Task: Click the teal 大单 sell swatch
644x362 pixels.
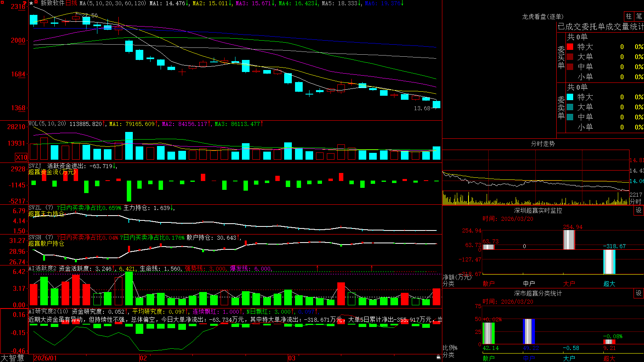Action: [x=570, y=107]
